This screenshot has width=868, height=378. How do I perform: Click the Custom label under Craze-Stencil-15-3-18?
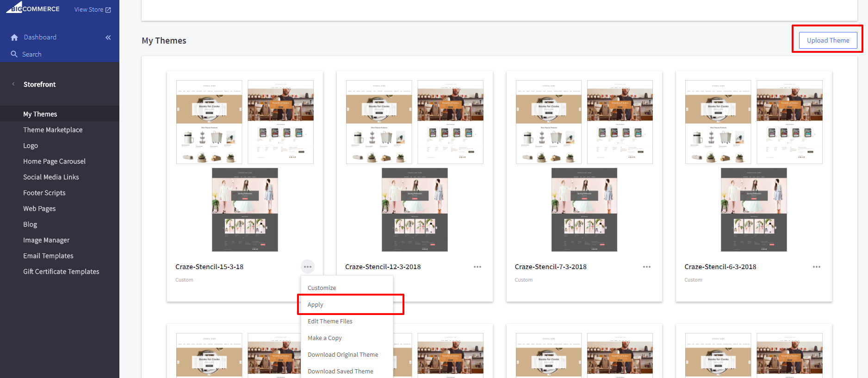(184, 280)
